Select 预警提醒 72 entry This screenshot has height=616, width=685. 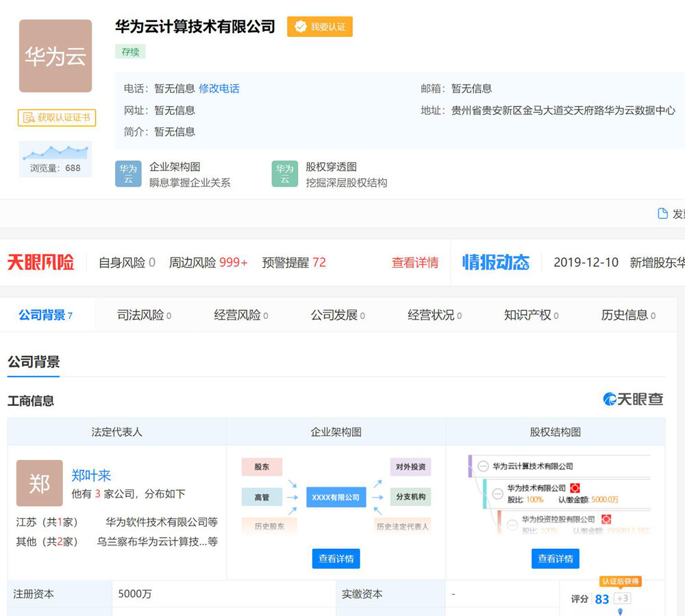[x=294, y=262]
